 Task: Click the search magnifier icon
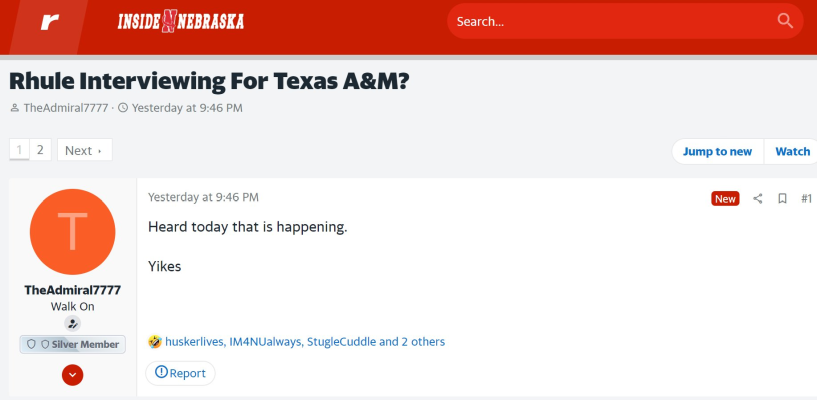(x=785, y=21)
